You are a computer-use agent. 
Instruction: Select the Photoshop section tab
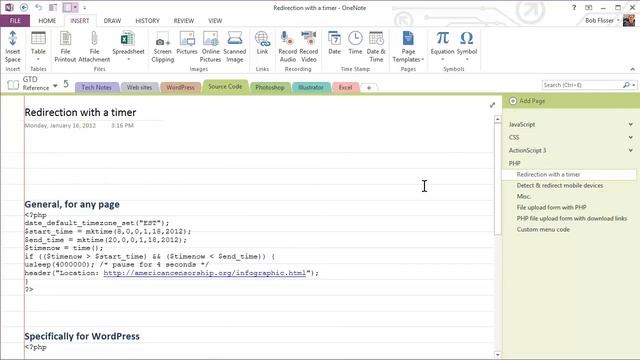[270, 87]
